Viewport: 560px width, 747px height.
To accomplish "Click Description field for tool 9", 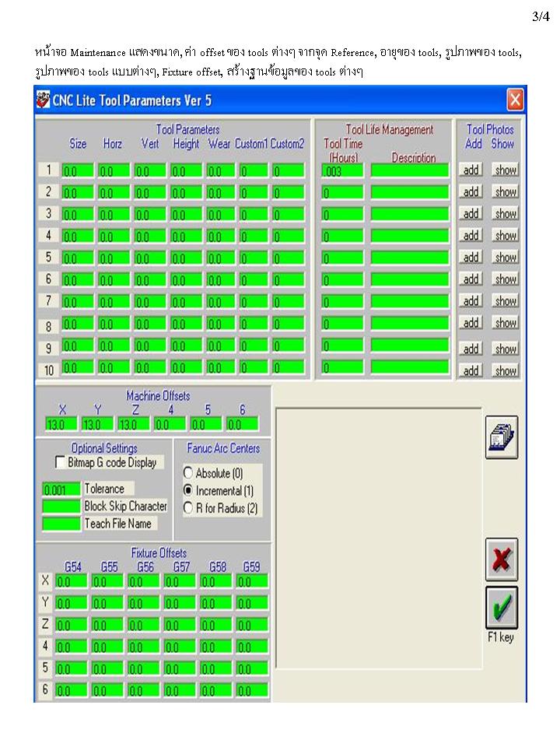I will click(x=410, y=345).
